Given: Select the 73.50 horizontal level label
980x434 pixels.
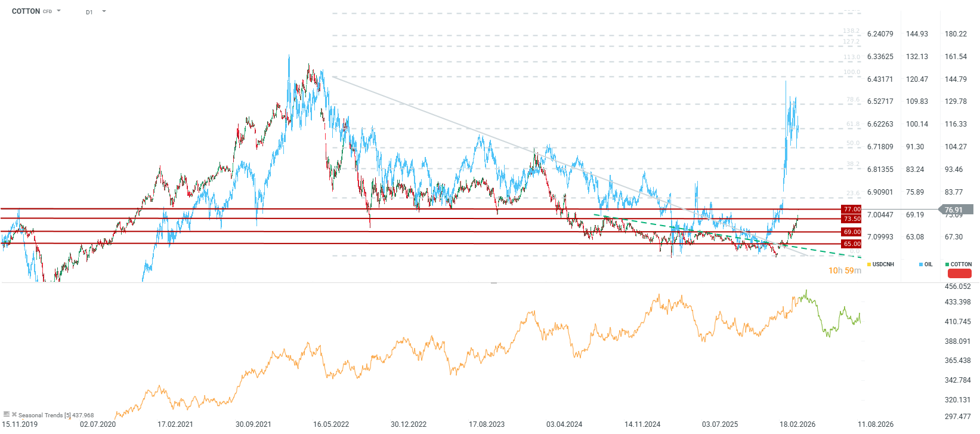Looking at the screenshot, I should 852,219.
